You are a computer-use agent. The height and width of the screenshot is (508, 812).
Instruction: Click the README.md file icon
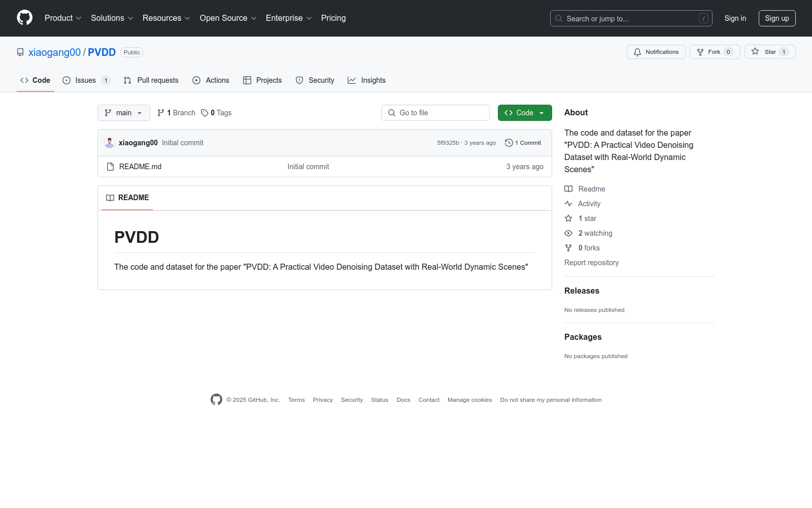pyautogui.click(x=110, y=167)
